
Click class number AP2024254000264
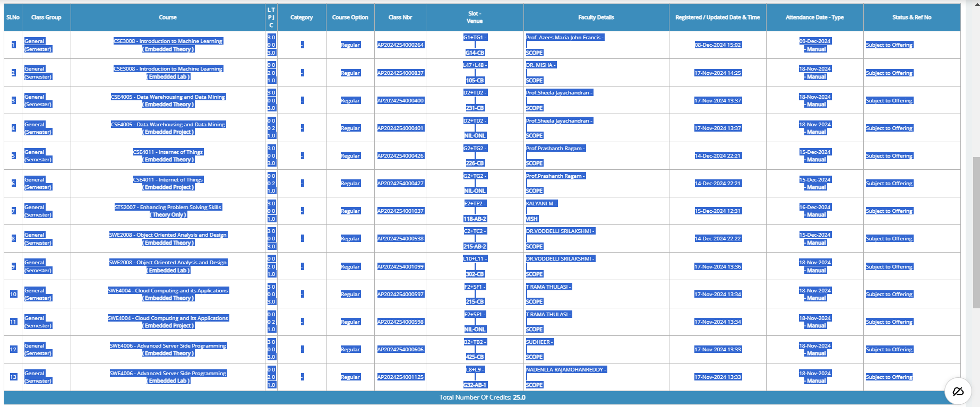click(x=400, y=45)
